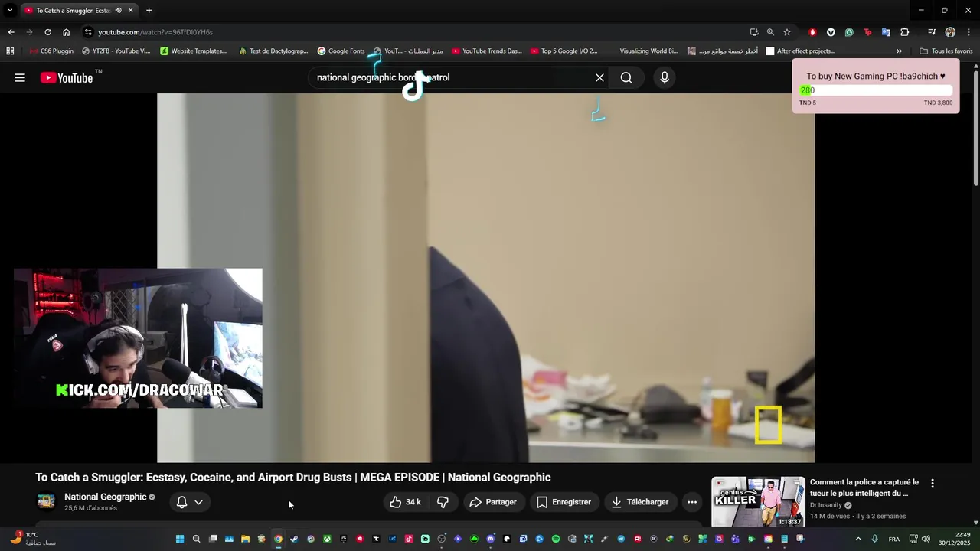This screenshot has width=980, height=551.
Task: Open Steam from the taskbar
Action: [294, 539]
